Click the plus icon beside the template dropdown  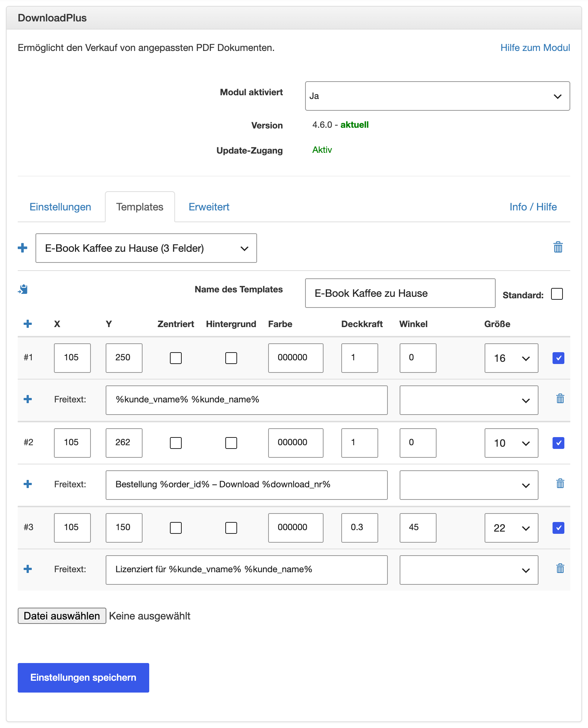pos(23,248)
